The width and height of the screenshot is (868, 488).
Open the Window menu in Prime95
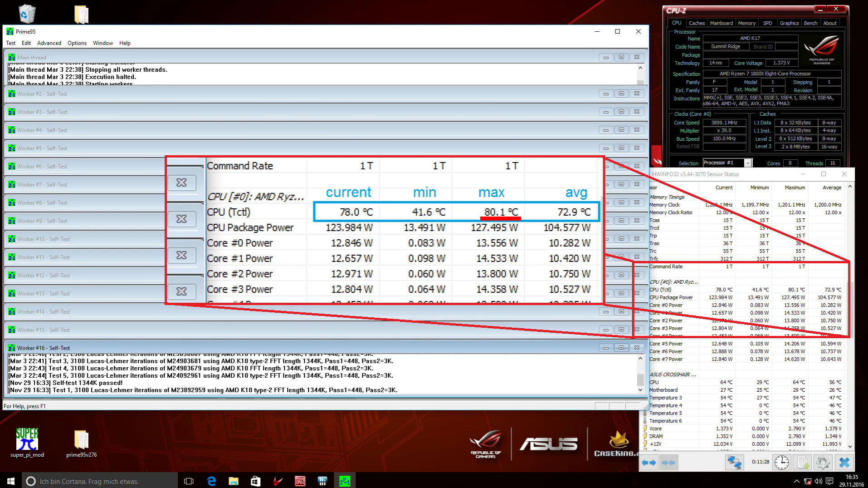[103, 43]
